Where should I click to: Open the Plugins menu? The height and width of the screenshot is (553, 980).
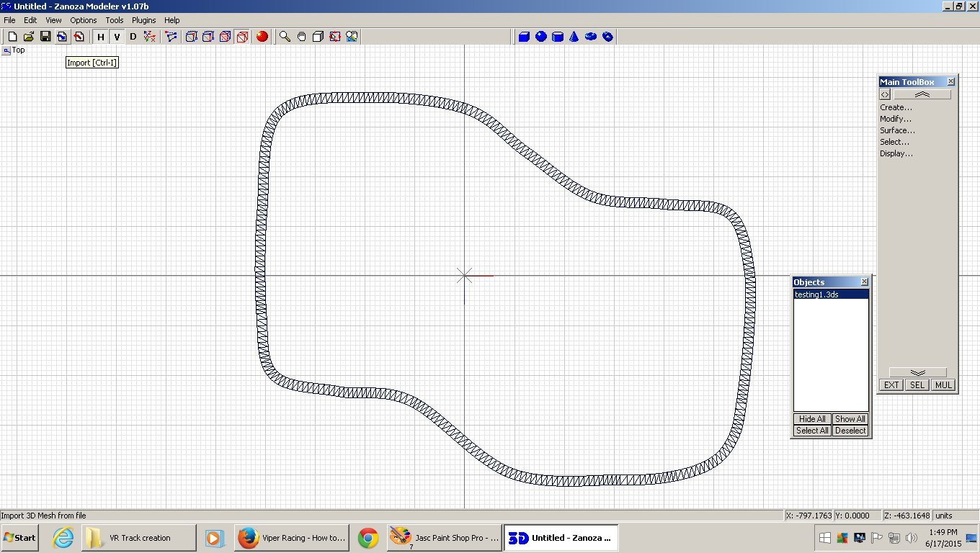(144, 20)
